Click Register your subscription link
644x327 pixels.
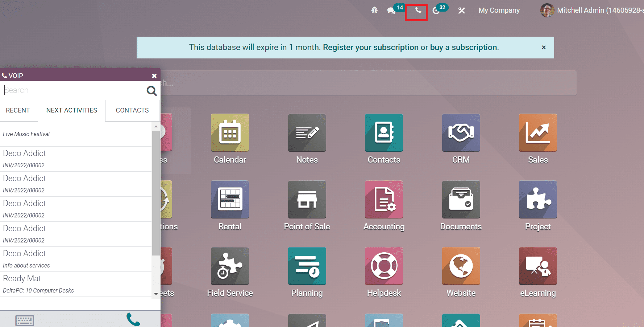(371, 47)
